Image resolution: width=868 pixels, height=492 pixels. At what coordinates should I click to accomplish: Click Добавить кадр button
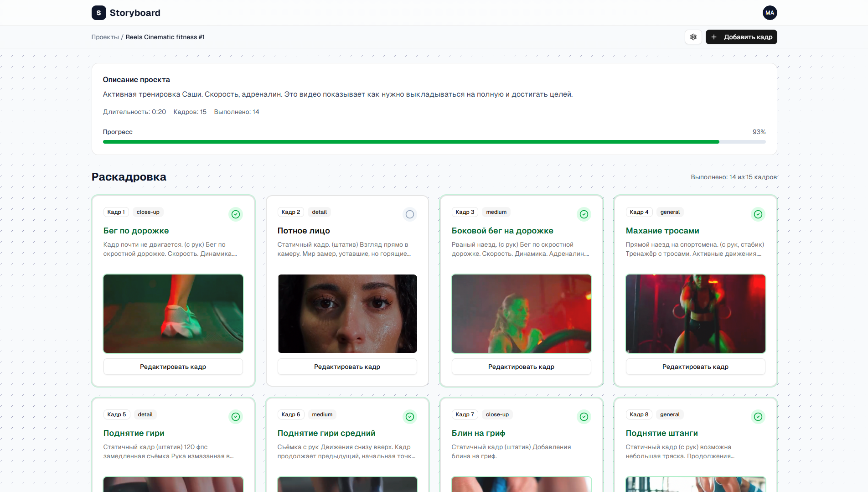(x=741, y=37)
